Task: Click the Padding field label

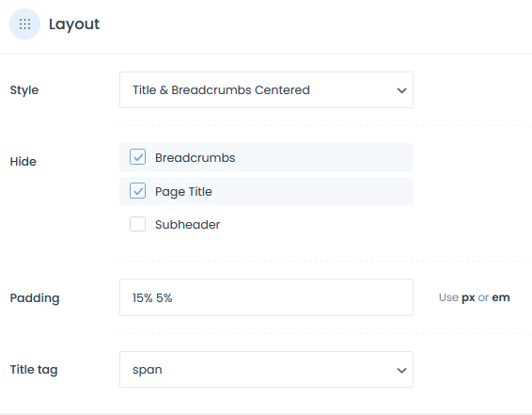Action: 35,298
